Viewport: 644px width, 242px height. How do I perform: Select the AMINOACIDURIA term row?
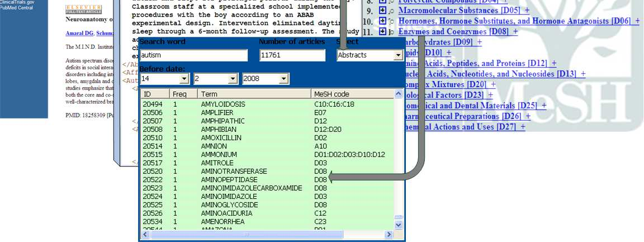(267, 213)
